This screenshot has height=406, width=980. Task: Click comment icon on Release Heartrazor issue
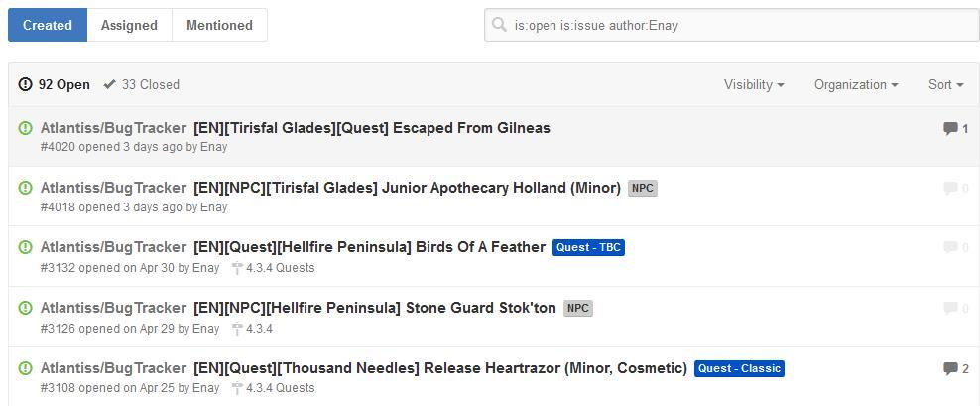coord(950,368)
